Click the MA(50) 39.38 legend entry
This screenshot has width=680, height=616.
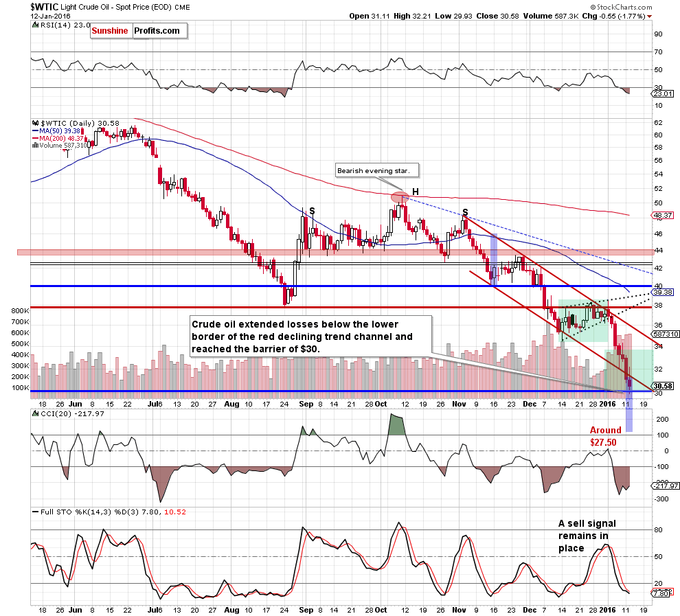click(x=56, y=131)
